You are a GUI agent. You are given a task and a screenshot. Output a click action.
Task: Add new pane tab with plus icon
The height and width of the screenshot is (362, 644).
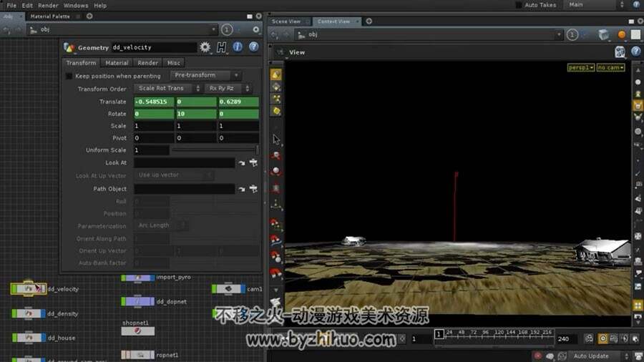point(369,21)
